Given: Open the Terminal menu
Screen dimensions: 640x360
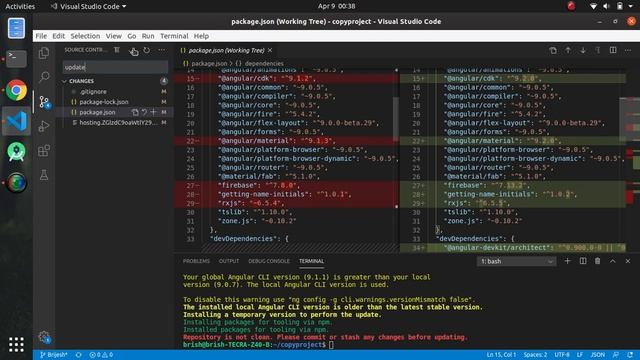Looking at the screenshot, I should 174,36.
